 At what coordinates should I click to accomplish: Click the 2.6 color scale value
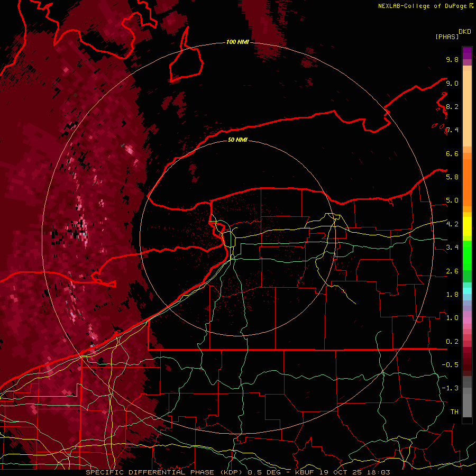tap(452, 271)
